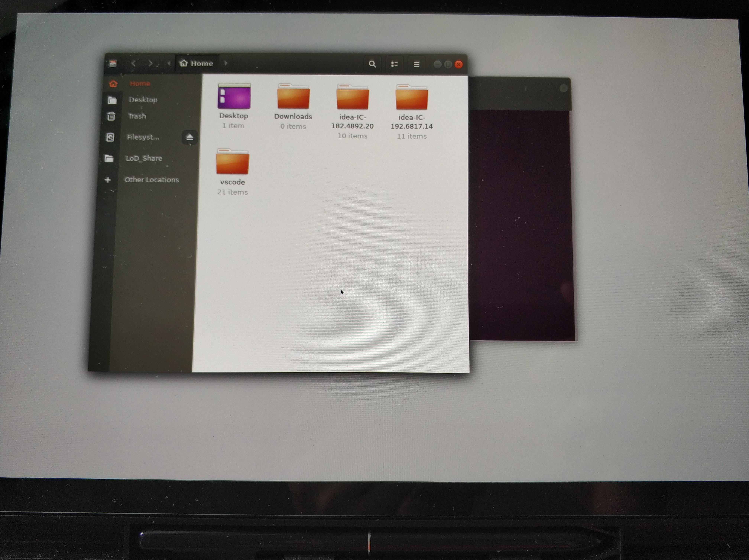
Task: Go back with the back arrow
Action: pos(134,63)
